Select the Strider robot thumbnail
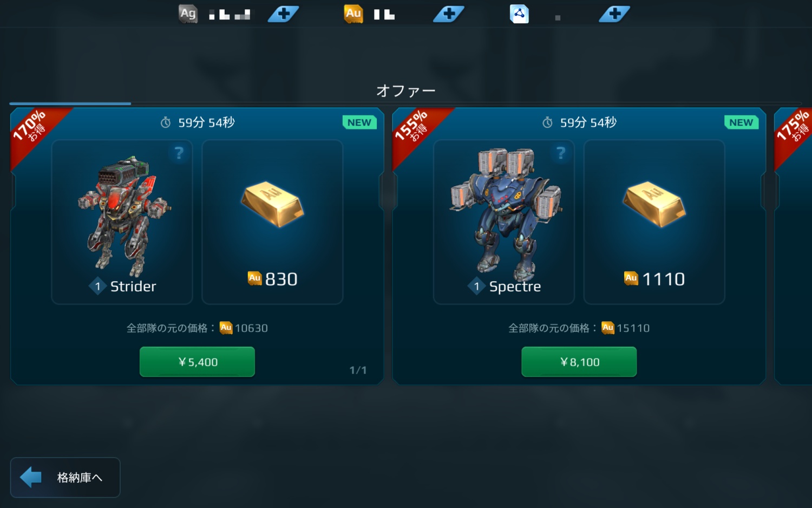The image size is (812, 508). pyautogui.click(x=122, y=222)
